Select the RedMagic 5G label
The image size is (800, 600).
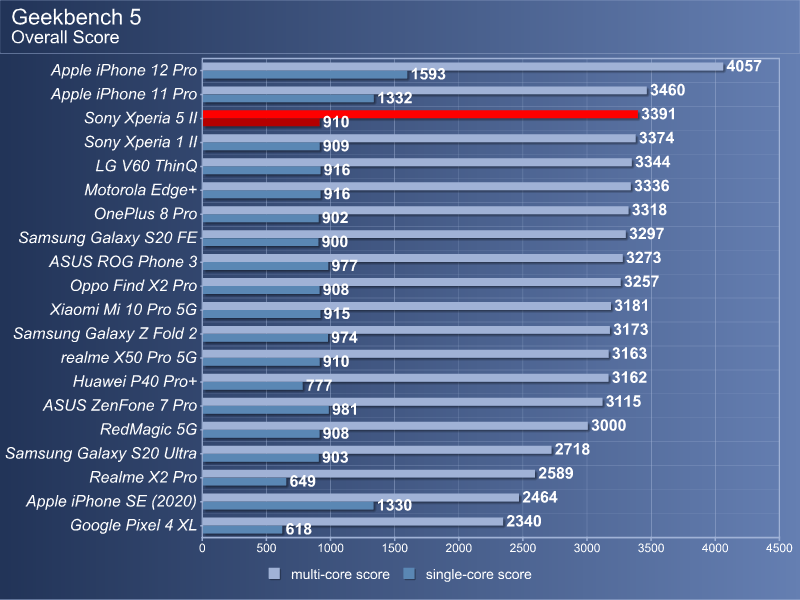coord(148,430)
